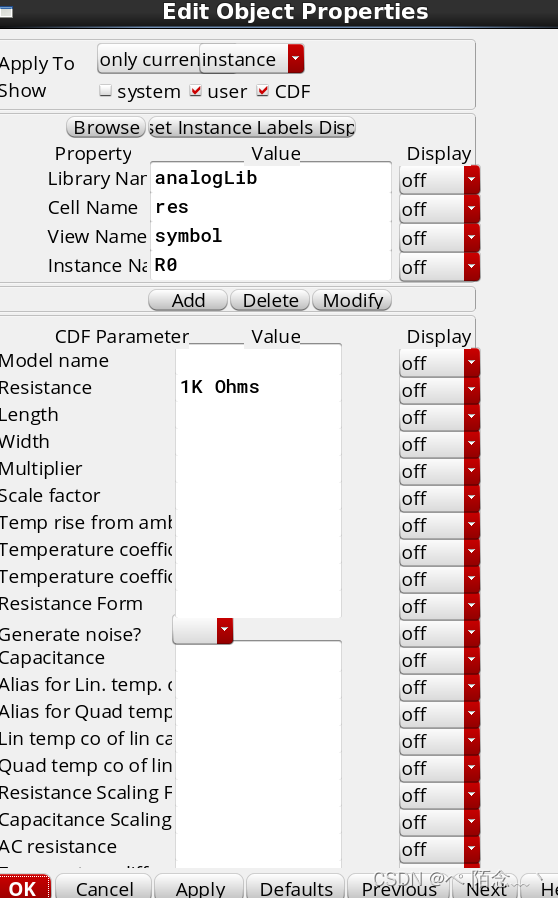This screenshot has height=898, width=558.
Task: Click the Browse button
Action: pyautogui.click(x=106, y=127)
